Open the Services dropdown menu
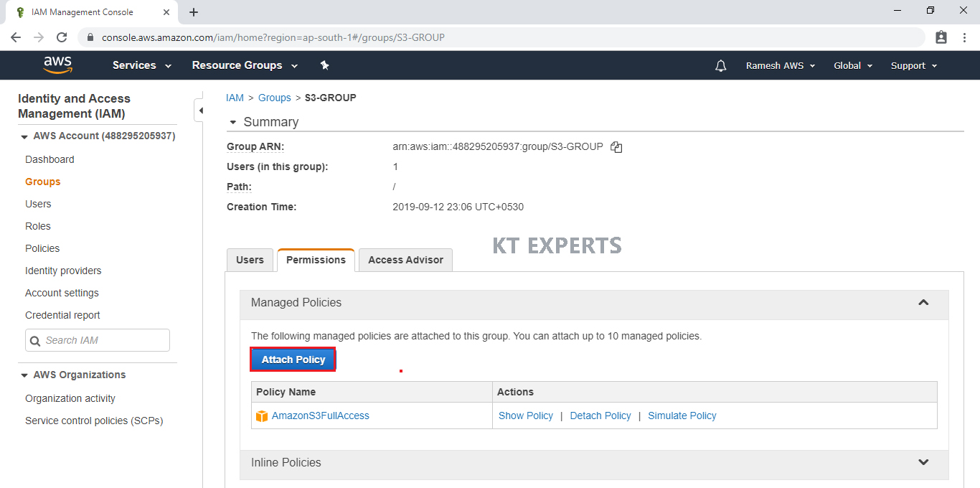980x488 pixels. click(142, 65)
